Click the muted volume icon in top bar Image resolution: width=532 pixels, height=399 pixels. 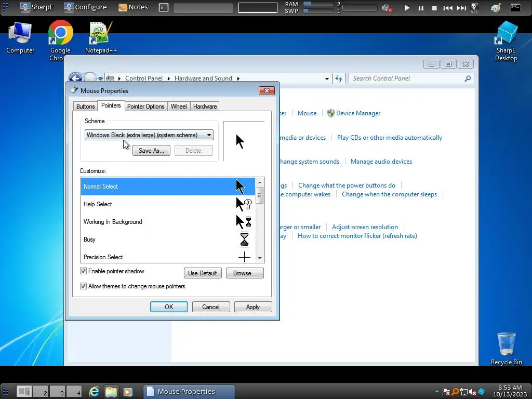(x=386, y=8)
